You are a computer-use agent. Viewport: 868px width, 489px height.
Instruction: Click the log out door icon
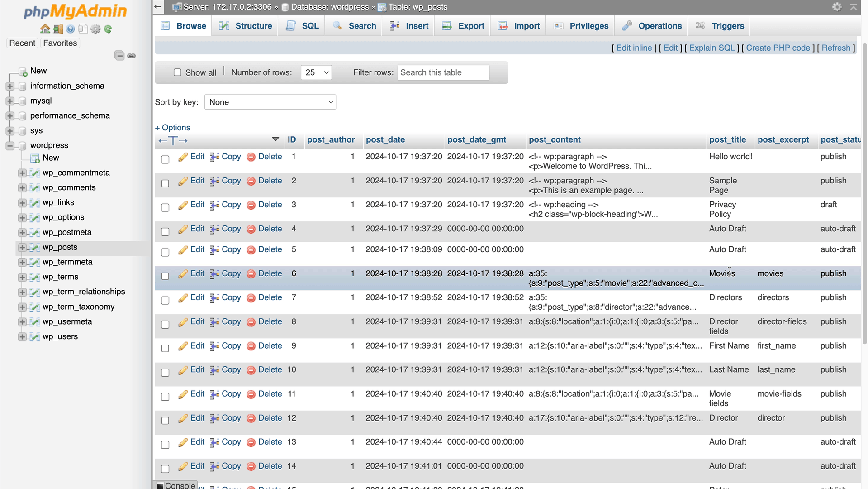pyautogui.click(x=58, y=29)
